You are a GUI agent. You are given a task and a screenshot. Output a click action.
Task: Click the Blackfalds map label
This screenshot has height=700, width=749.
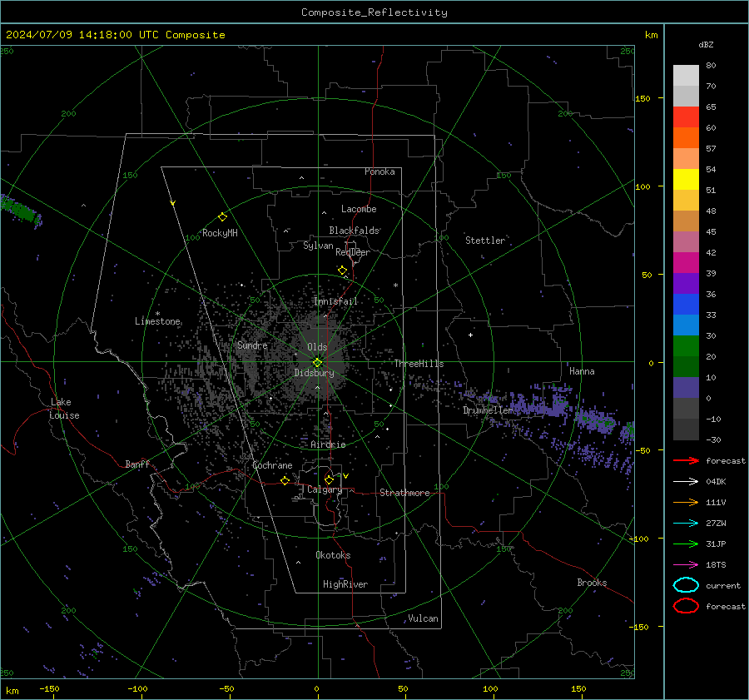pyautogui.click(x=354, y=231)
